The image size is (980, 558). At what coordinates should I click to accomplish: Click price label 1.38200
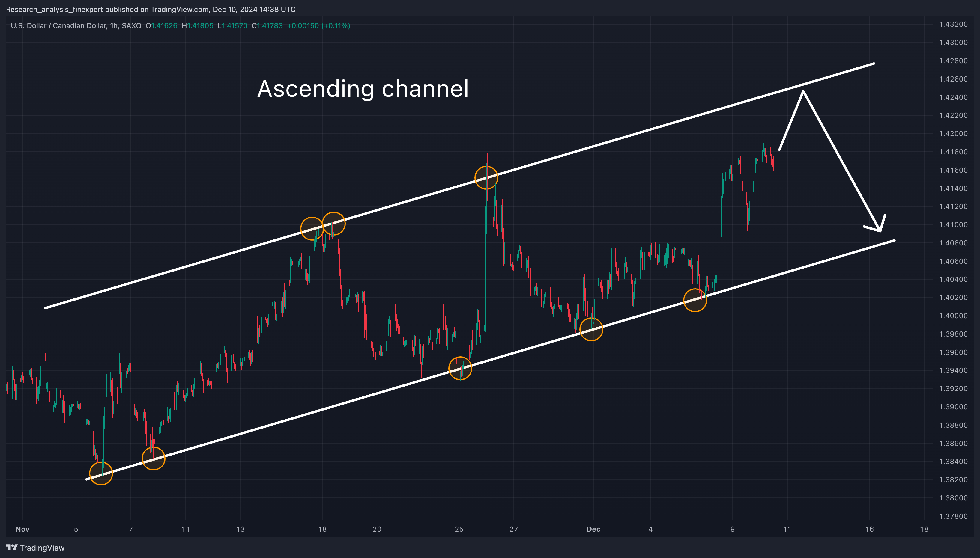tap(953, 479)
